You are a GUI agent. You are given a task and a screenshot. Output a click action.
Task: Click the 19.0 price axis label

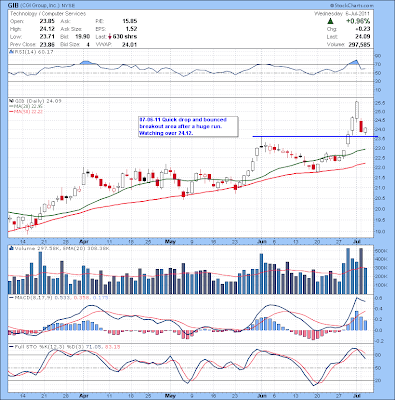tap(380, 231)
